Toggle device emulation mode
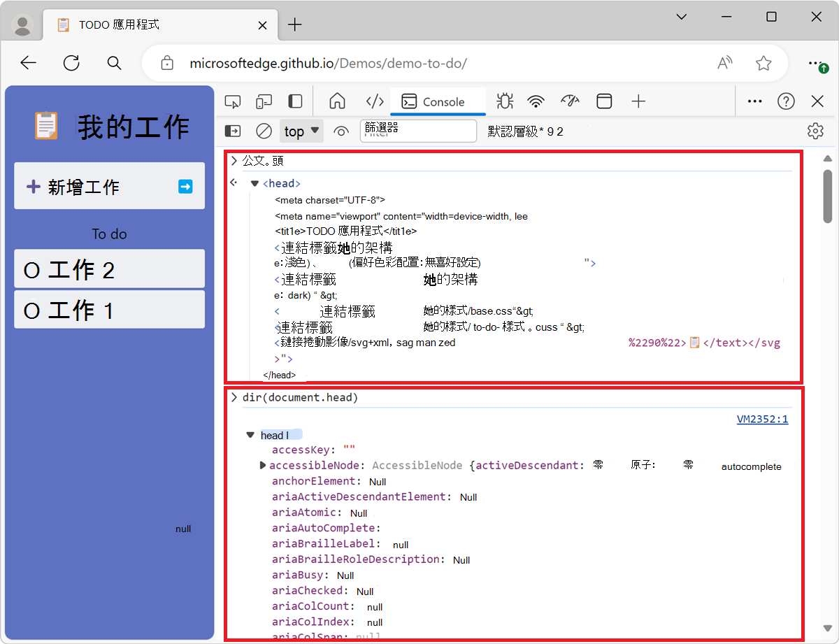The image size is (839, 644). [264, 101]
